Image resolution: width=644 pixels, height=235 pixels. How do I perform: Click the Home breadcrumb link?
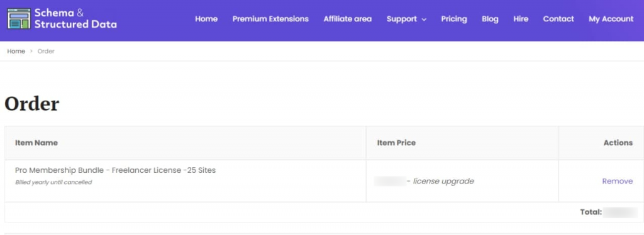[16, 52]
